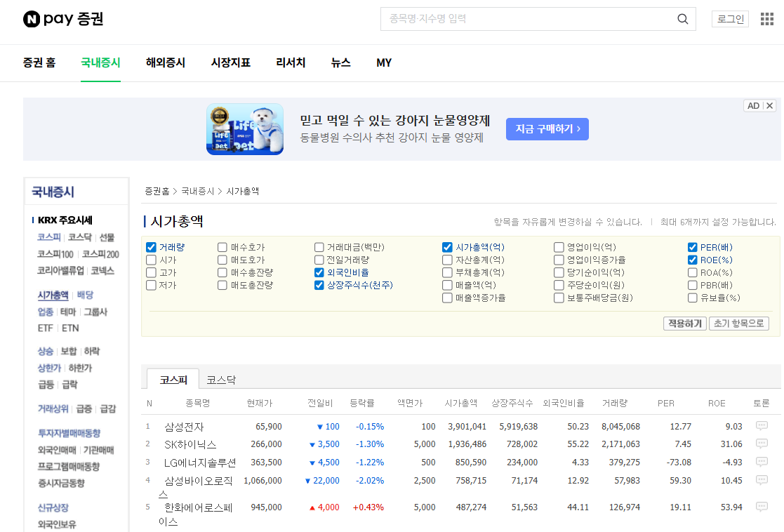Open the SK하이닉스 stock link
Screen dimensions: 784x532
click(190, 444)
